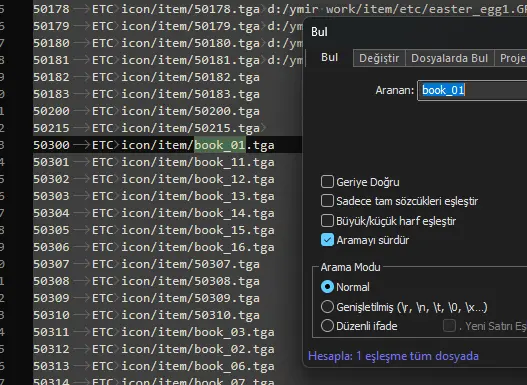Image resolution: width=527 pixels, height=385 pixels.
Task: Click the text icon/item/book_13.tga
Action: click(x=198, y=196)
